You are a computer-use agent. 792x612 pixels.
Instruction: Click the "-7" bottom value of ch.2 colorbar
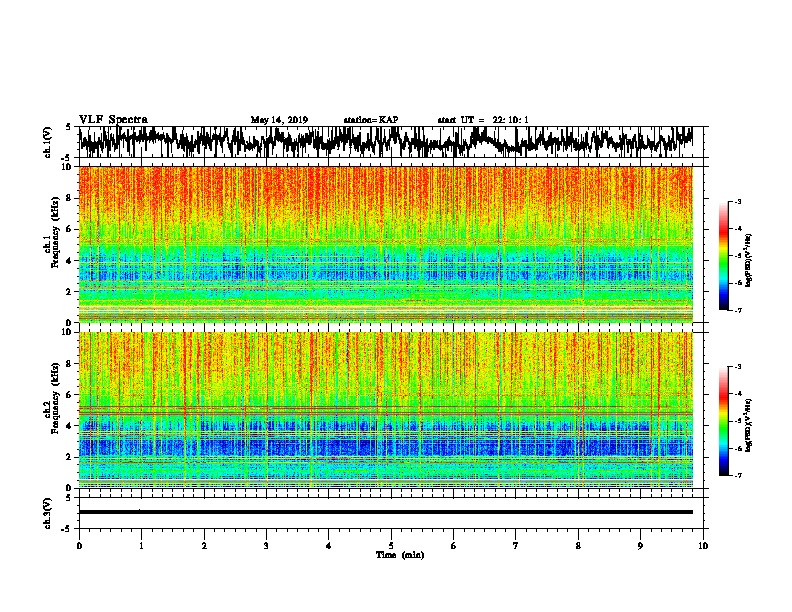pyautogui.click(x=738, y=475)
